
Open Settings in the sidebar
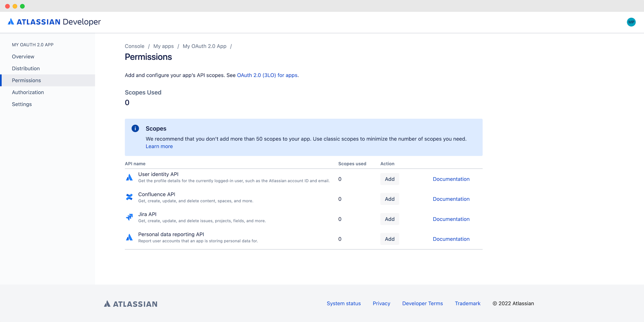point(47,104)
